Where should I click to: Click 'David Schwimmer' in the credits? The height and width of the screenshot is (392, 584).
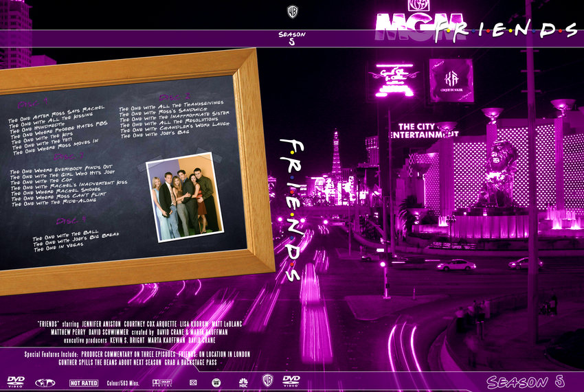click(x=109, y=332)
